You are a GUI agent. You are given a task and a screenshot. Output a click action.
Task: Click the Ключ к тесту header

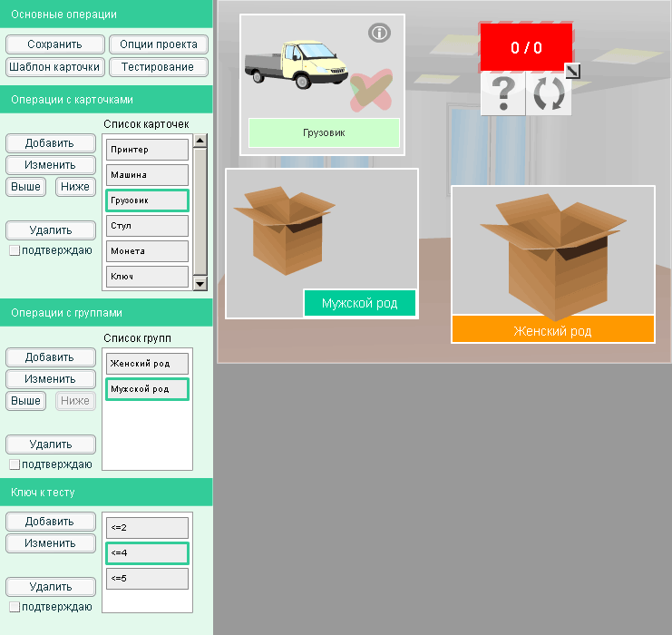click(x=106, y=493)
